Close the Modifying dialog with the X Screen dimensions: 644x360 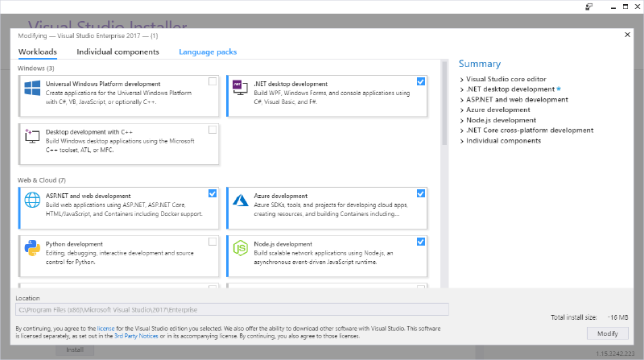627,35
